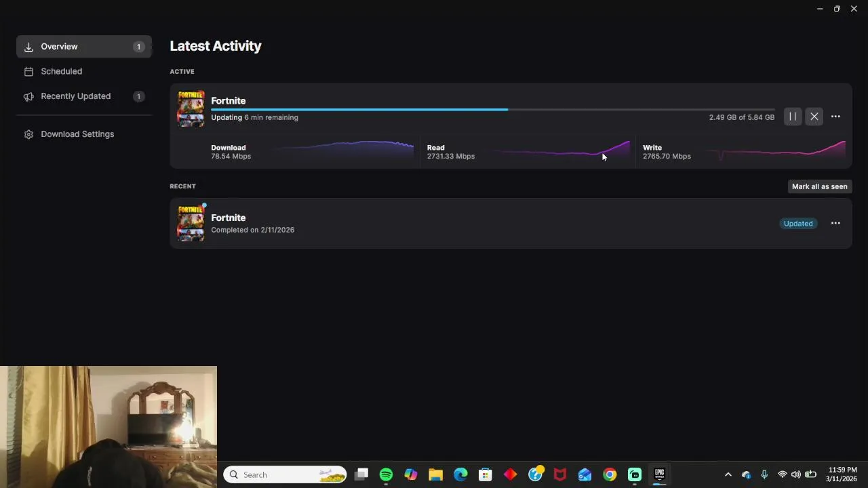Open Outlook mail from the taskbar
The image size is (868, 488).
point(585,474)
